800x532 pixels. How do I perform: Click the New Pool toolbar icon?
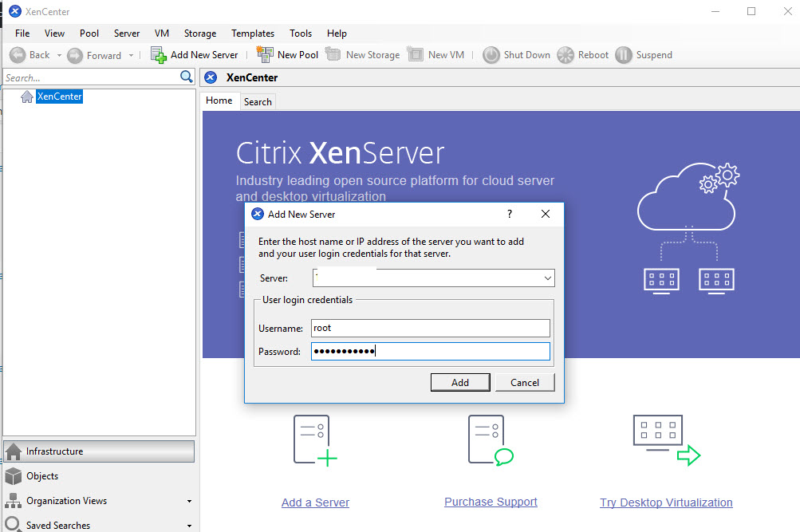(264, 55)
